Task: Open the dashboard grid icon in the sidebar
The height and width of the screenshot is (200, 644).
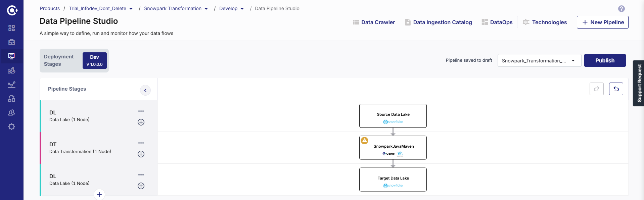Action: (x=11, y=28)
